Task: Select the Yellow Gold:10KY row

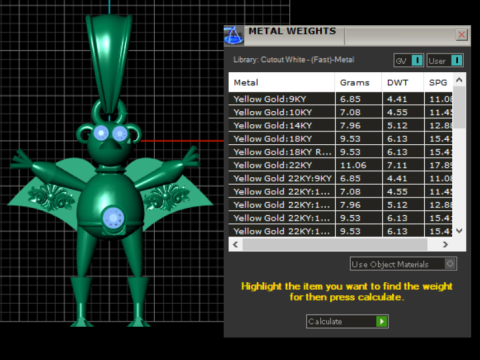Action: 340,112
